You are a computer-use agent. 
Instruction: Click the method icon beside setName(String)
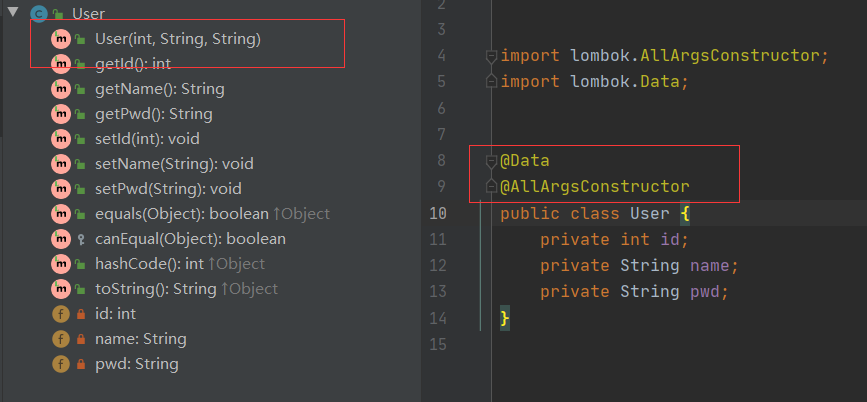pyautogui.click(x=61, y=164)
